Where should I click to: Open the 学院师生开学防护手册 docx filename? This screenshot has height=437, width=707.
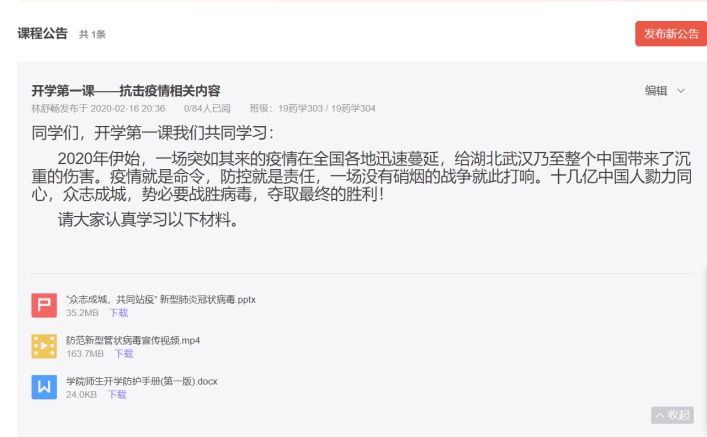click(142, 382)
